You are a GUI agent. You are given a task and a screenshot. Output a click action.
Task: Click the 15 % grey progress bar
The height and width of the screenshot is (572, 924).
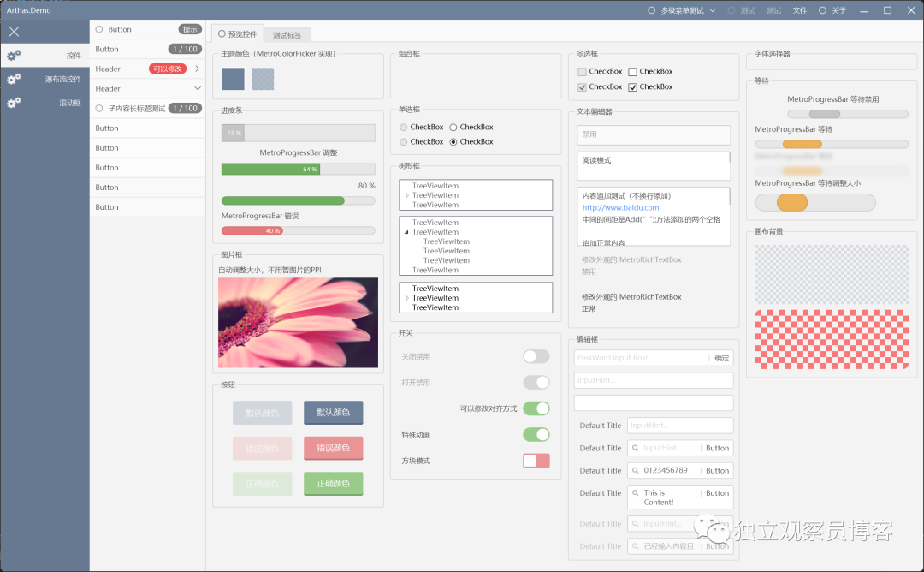click(x=299, y=133)
